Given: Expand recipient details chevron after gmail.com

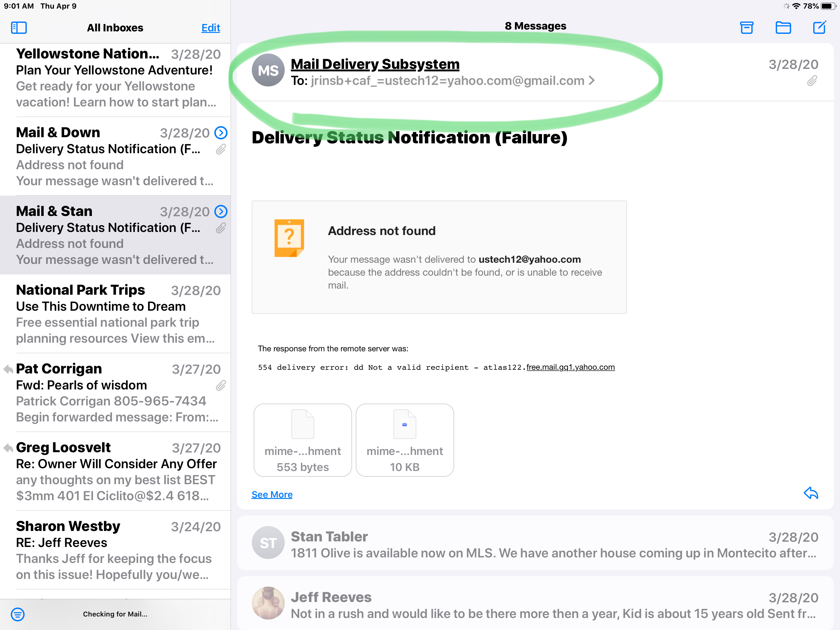Looking at the screenshot, I should pos(592,81).
